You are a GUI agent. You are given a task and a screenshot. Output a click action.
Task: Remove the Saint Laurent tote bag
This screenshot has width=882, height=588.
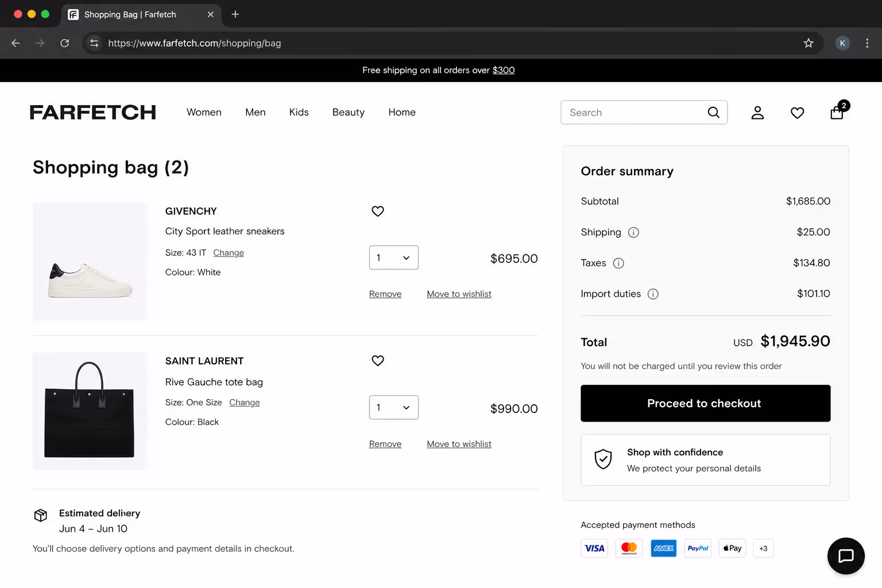(x=385, y=444)
